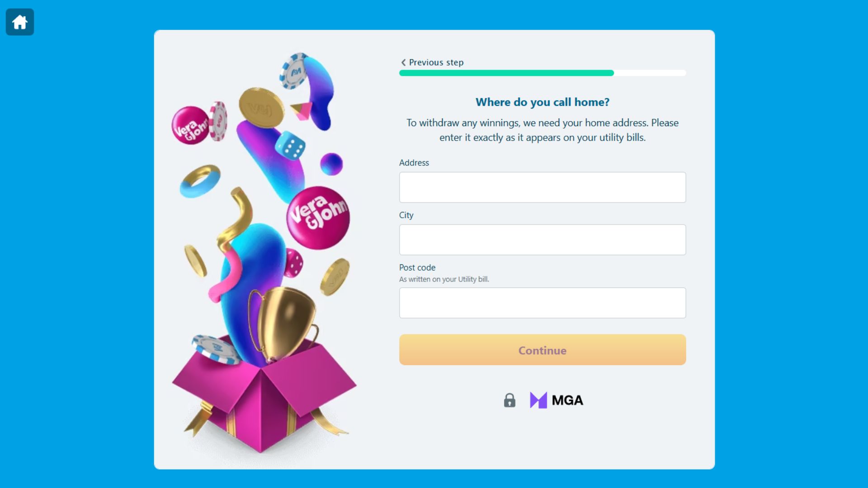This screenshot has width=868, height=488.
Task: Open the MGA license logo
Action: click(557, 400)
